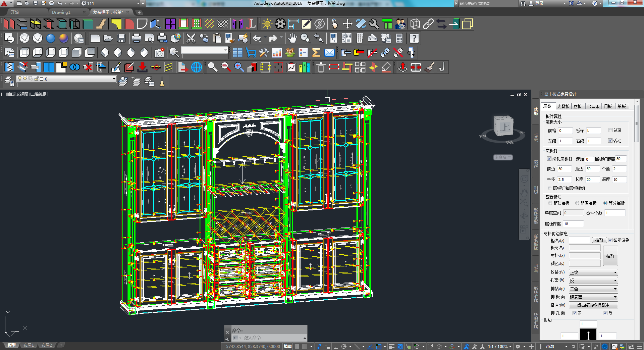The image size is (644, 350).
Task: Switch to the 收口条 tab
Action: (593, 106)
